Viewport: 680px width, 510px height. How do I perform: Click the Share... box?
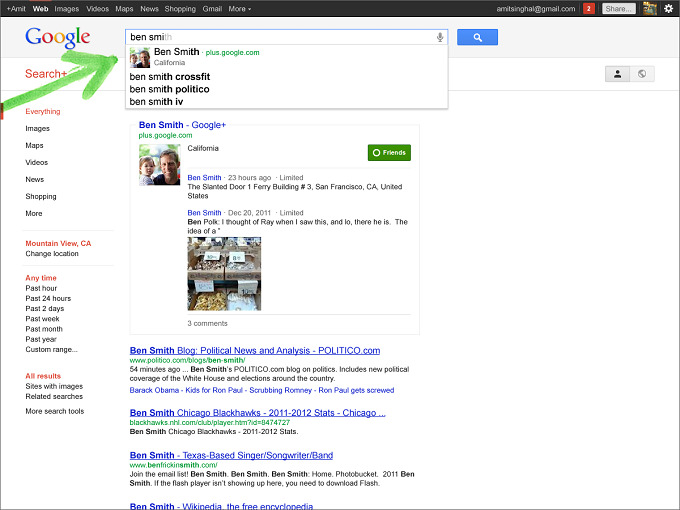pos(619,9)
